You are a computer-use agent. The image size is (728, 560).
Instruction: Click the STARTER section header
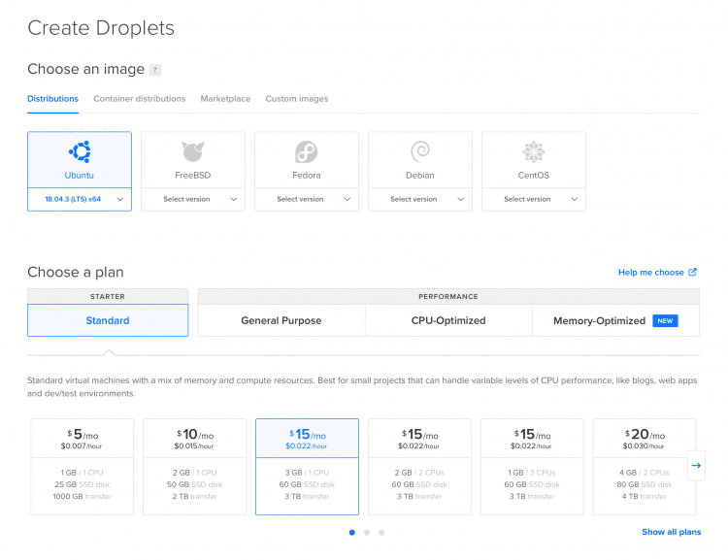point(108,296)
